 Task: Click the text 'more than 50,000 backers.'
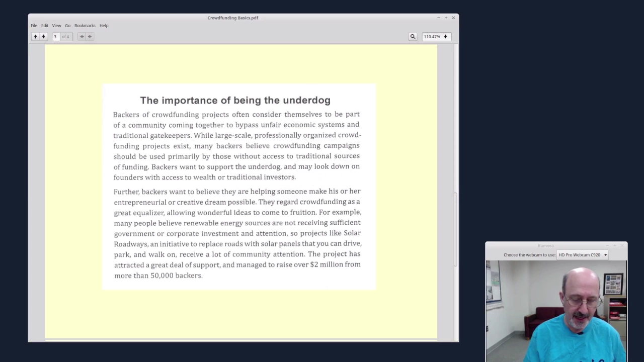point(158,276)
